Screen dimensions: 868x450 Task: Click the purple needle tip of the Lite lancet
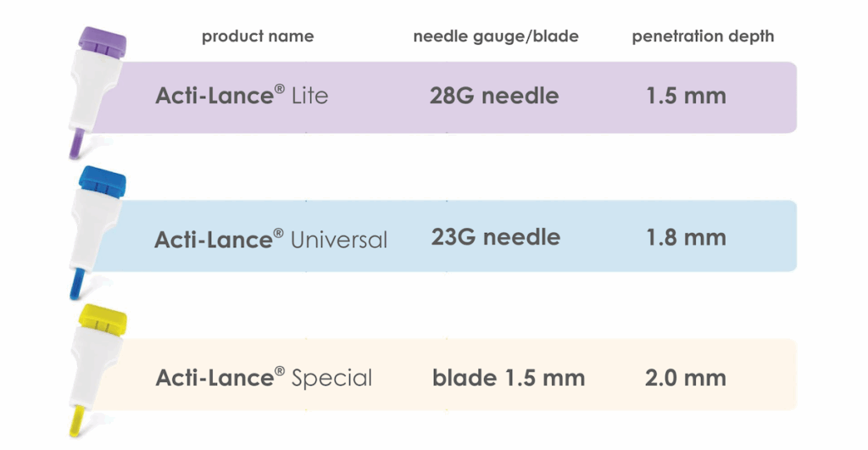[x=75, y=144]
